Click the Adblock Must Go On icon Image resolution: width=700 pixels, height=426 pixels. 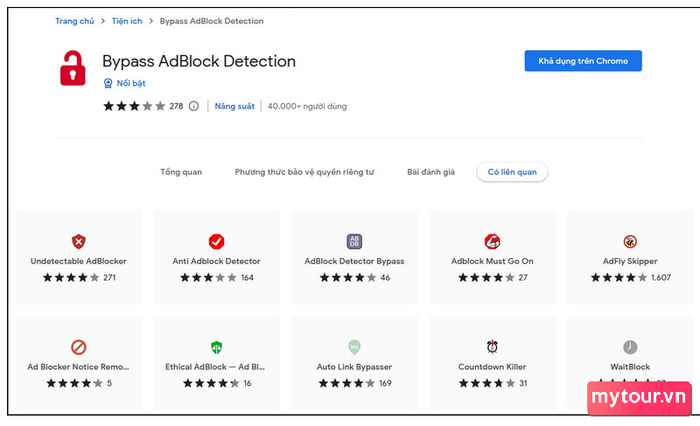[492, 242]
